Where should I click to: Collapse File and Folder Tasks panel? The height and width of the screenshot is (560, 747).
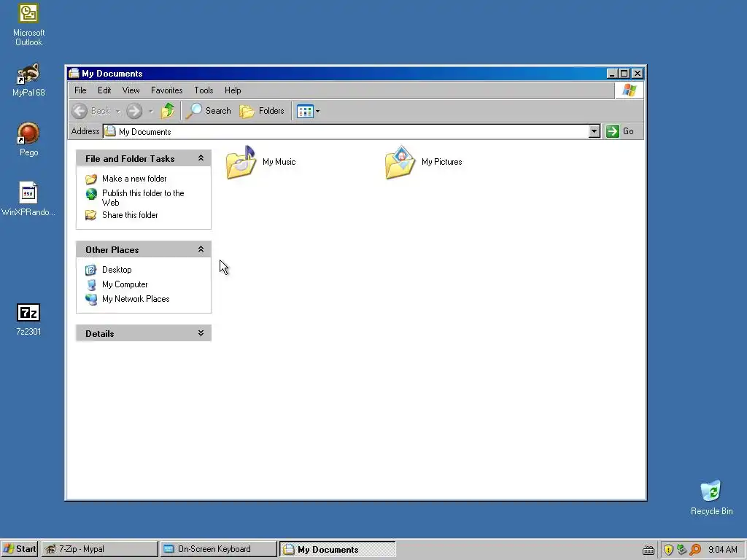coord(201,158)
